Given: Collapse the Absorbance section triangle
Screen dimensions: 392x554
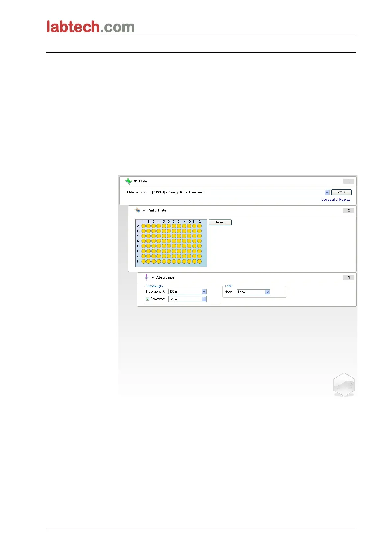Looking at the screenshot, I should tap(153, 277).
